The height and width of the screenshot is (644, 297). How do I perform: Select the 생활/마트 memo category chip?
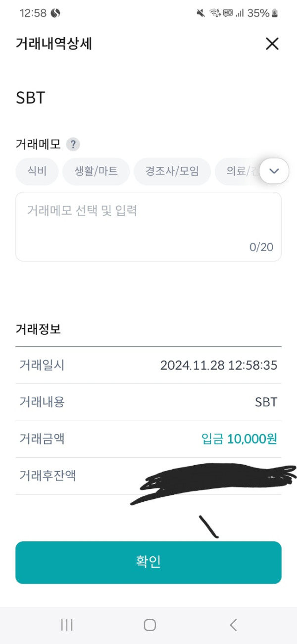pyautogui.click(x=96, y=171)
